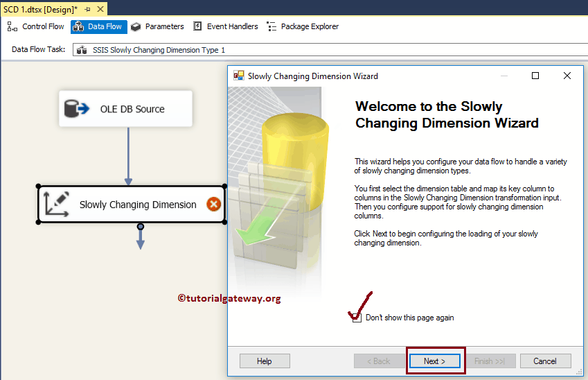Click the 'Data Flow Task:' label
This screenshot has height=380, width=588.
[38, 49]
